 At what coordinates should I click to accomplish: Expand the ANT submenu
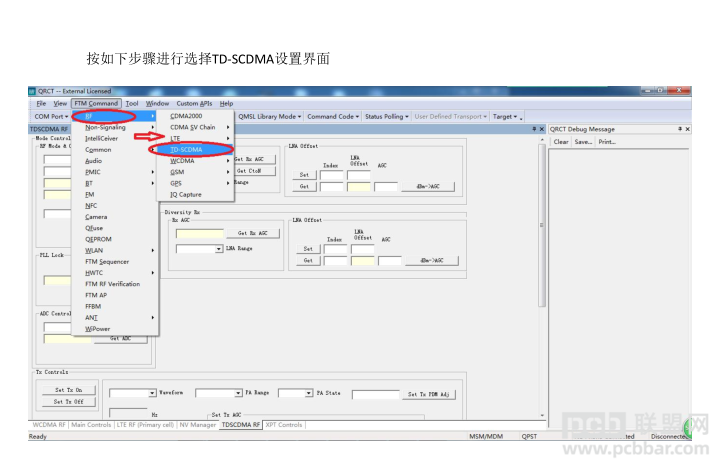coord(115,317)
